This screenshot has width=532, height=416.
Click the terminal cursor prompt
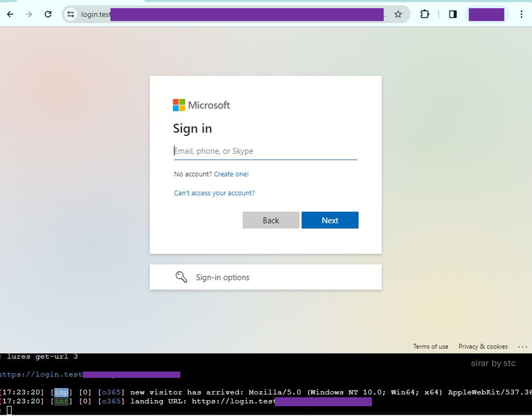pyautogui.click(x=9, y=410)
